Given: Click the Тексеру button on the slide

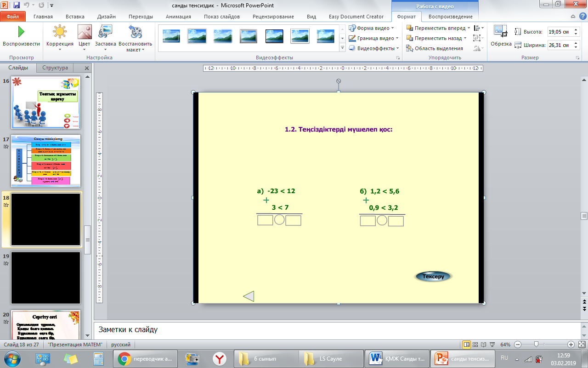Looking at the screenshot, I should coord(433,276).
